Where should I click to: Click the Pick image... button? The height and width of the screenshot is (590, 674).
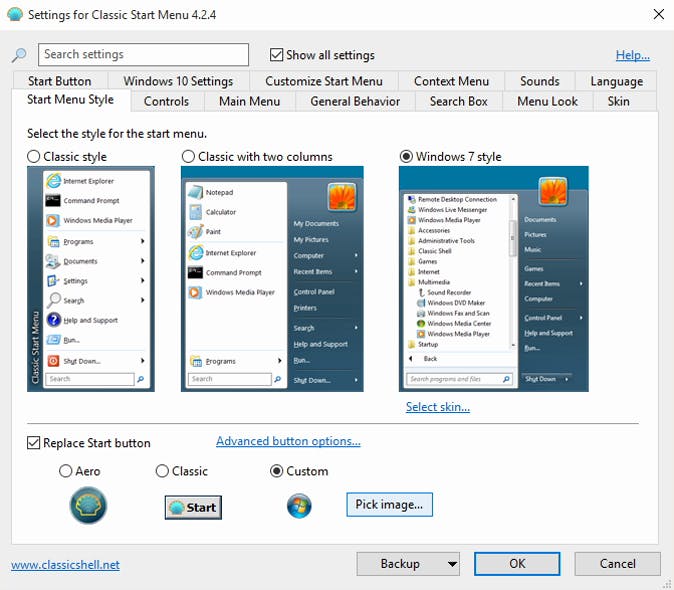click(x=389, y=504)
